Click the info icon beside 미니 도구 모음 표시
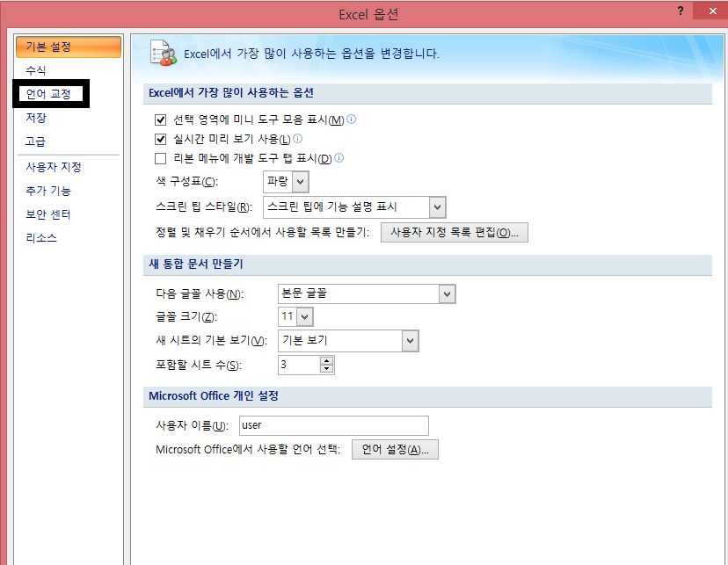 (352, 120)
